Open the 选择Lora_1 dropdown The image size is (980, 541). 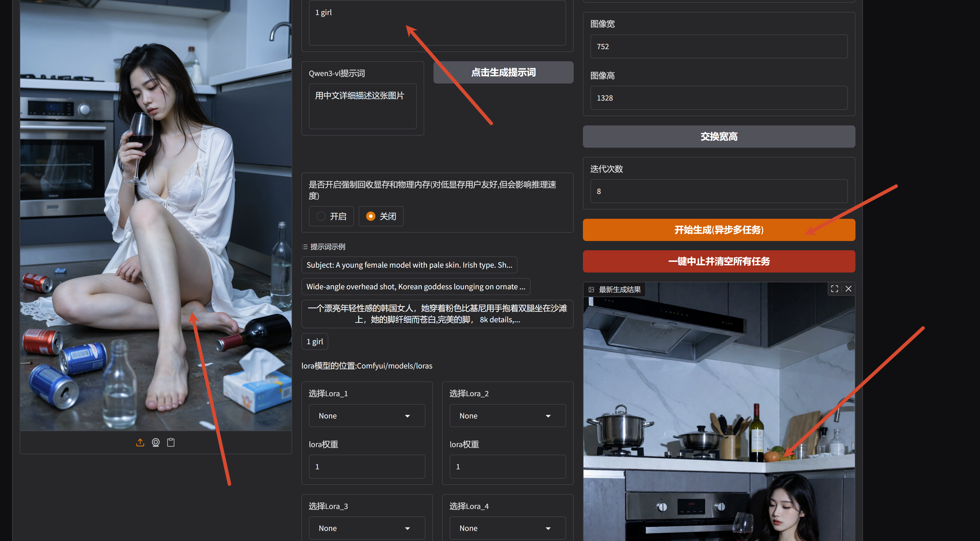[x=367, y=416]
